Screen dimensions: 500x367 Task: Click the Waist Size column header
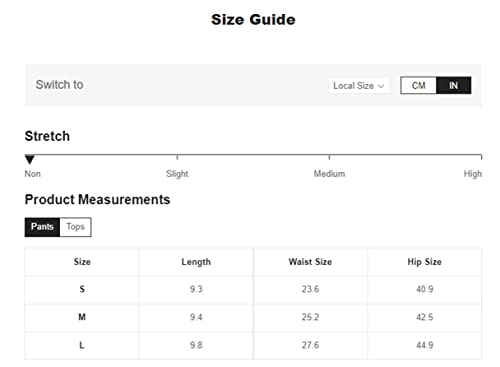pos(310,262)
